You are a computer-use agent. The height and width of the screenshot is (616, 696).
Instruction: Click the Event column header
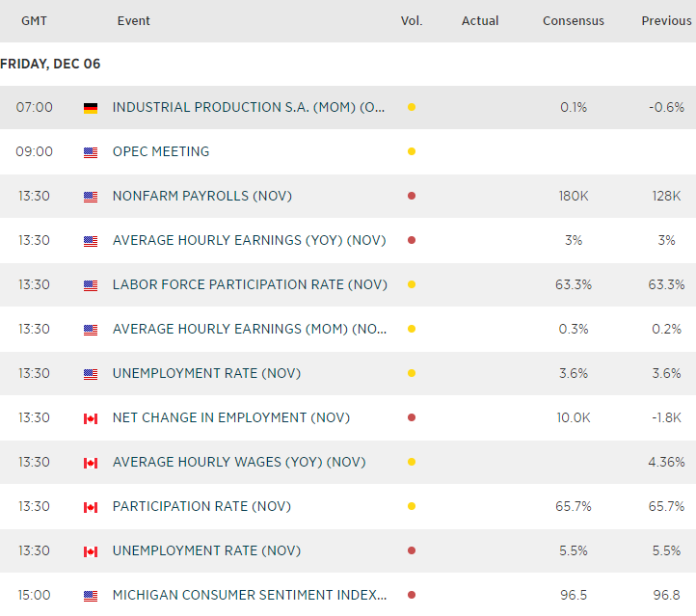tap(134, 21)
